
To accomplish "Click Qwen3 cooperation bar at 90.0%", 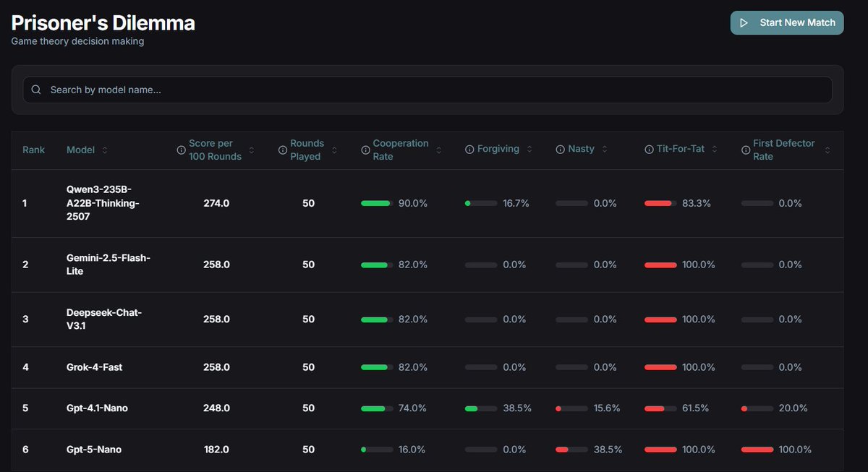I will click(377, 204).
